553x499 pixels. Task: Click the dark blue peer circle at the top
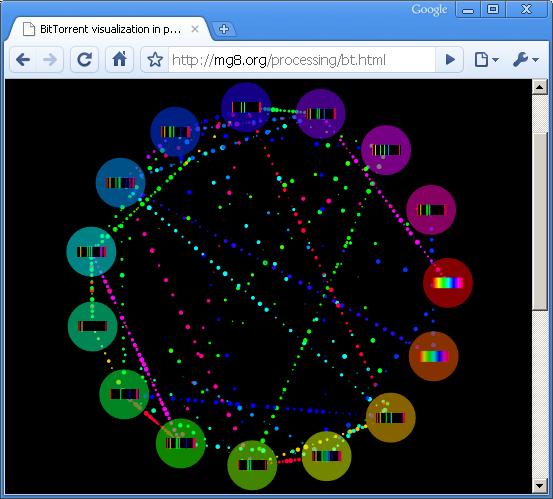(x=246, y=107)
